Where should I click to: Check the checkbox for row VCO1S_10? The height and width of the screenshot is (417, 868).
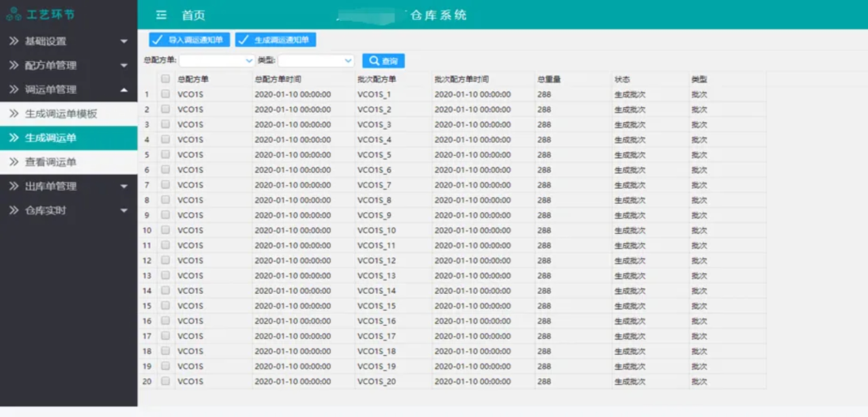(165, 230)
